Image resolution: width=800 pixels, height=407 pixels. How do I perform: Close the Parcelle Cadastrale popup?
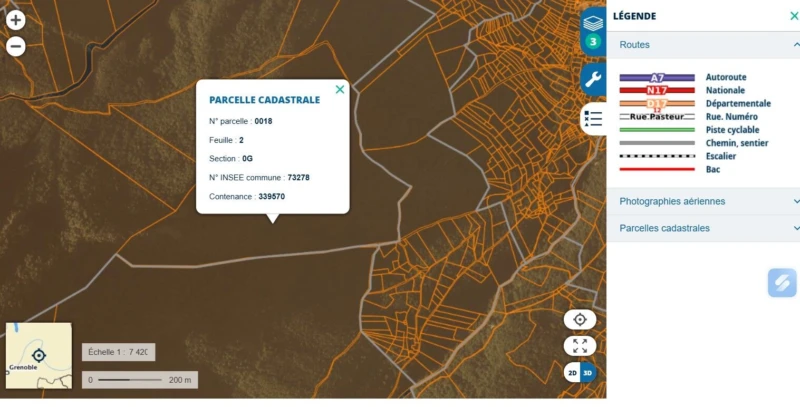click(340, 90)
